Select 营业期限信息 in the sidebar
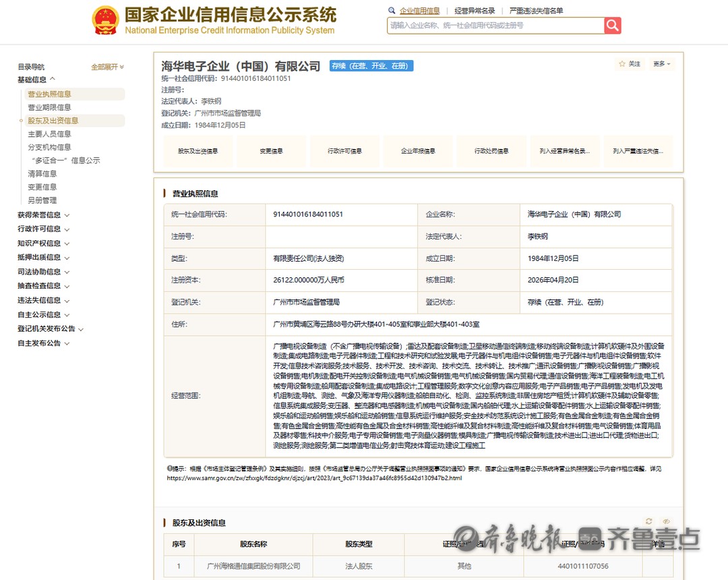The image size is (728, 580). coord(49,107)
